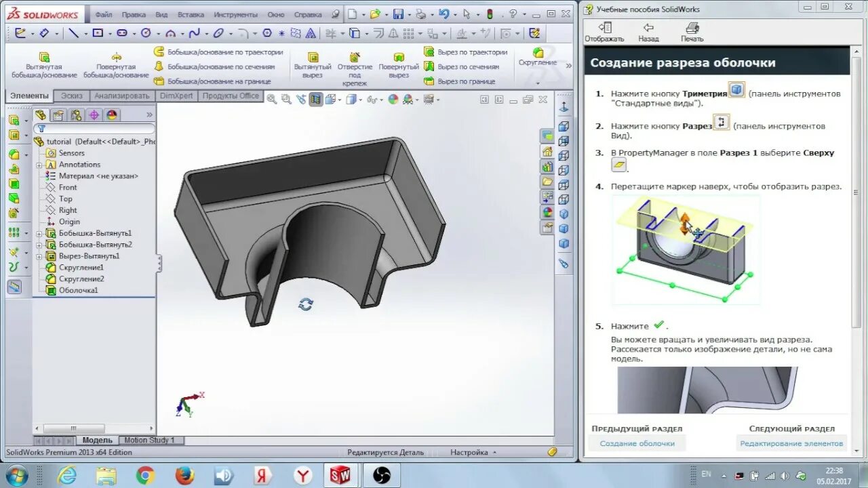Click the Normal To view icon in right toolbar

pyautogui.click(x=563, y=108)
